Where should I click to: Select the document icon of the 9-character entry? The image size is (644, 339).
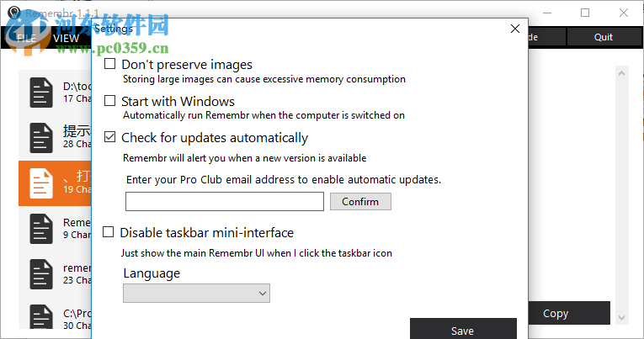point(41,228)
